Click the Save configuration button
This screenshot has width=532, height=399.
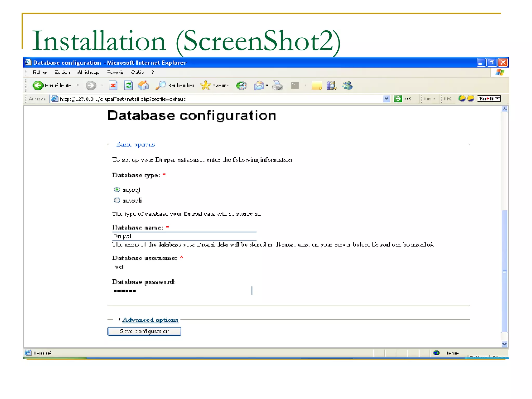144,331
